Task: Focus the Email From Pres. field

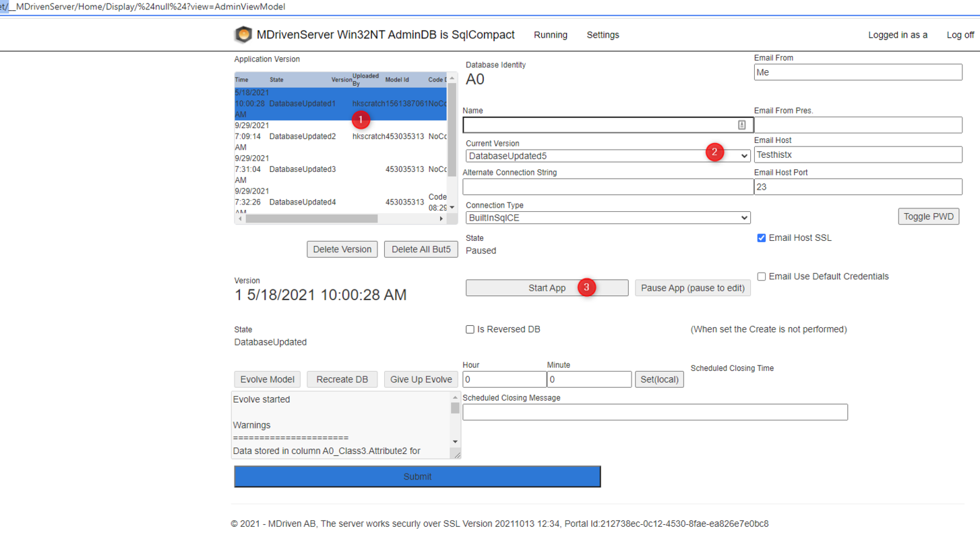Action: [x=858, y=125]
